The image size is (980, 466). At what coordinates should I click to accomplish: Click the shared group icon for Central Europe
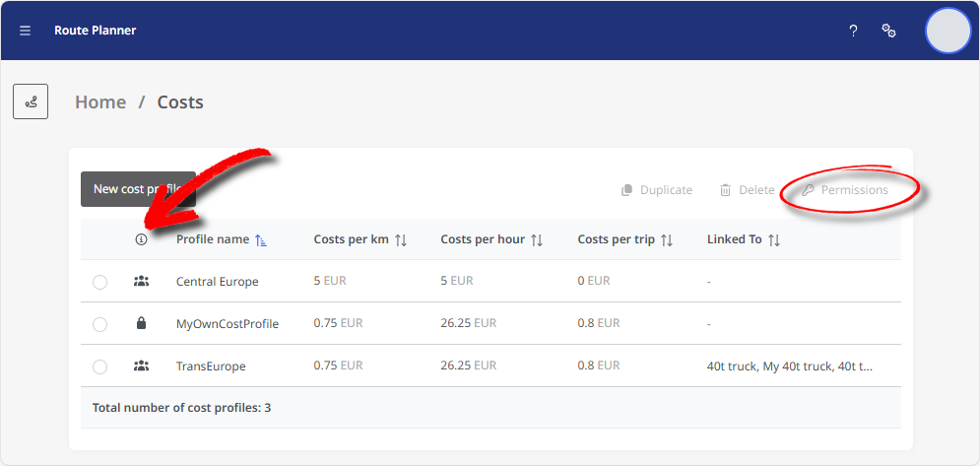(141, 282)
